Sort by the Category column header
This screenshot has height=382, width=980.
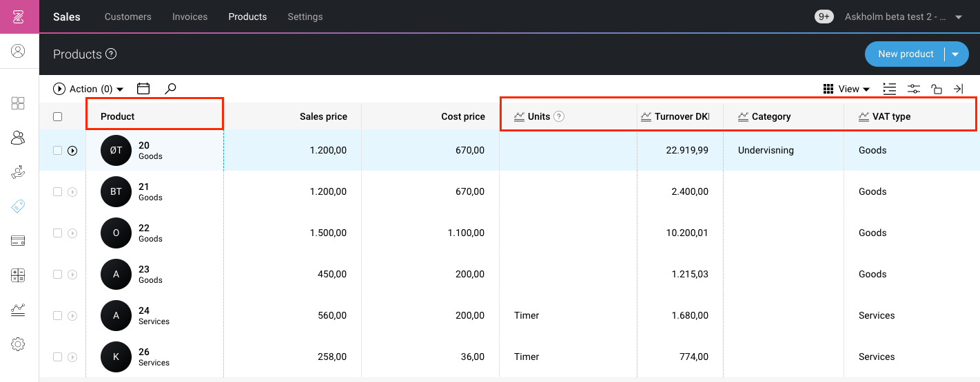(x=771, y=116)
